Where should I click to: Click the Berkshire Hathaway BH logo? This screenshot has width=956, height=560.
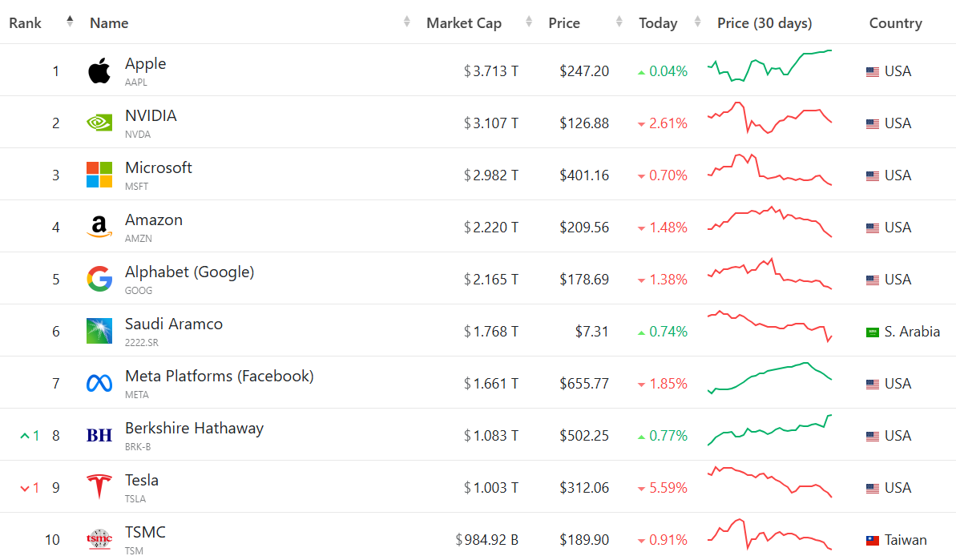click(x=99, y=436)
